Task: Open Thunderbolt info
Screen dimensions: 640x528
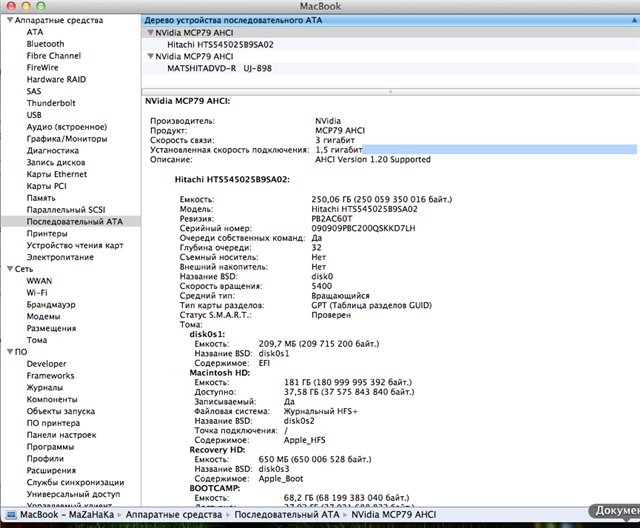Action: coord(51,103)
